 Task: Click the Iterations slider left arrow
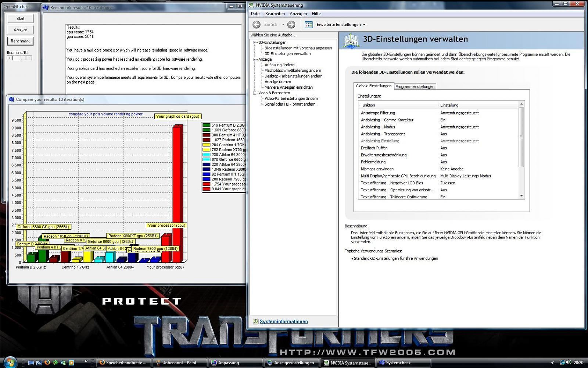tap(10, 58)
